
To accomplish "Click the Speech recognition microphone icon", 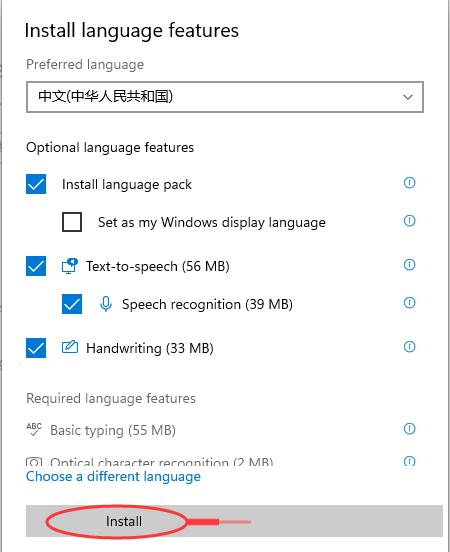I will [106, 304].
